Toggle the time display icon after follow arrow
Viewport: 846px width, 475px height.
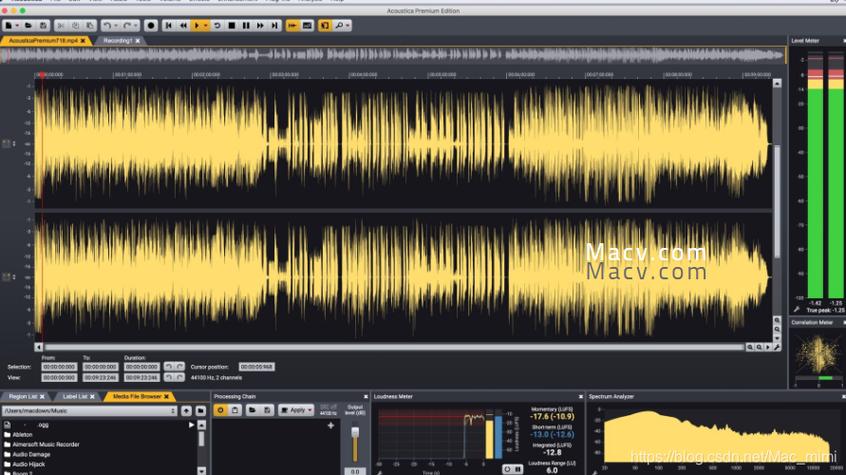pyautogui.click(x=307, y=25)
